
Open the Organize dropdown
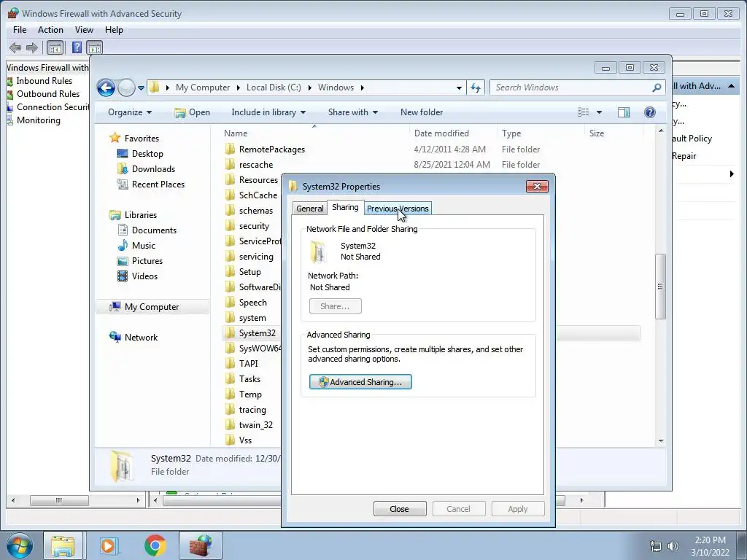(x=130, y=112)
